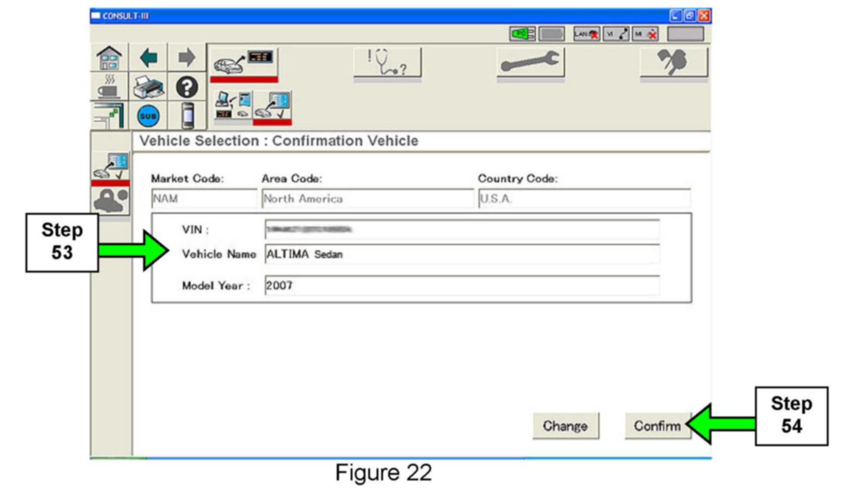Click the printer icon

tap(148, 87)
